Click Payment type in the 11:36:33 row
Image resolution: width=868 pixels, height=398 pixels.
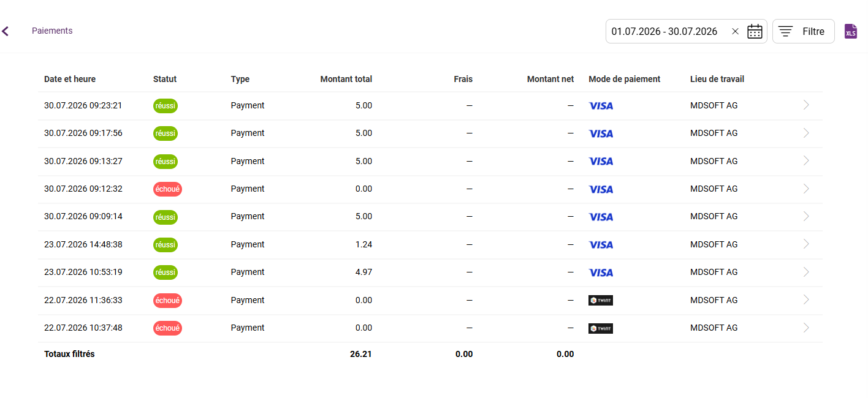tap(248, 300)
